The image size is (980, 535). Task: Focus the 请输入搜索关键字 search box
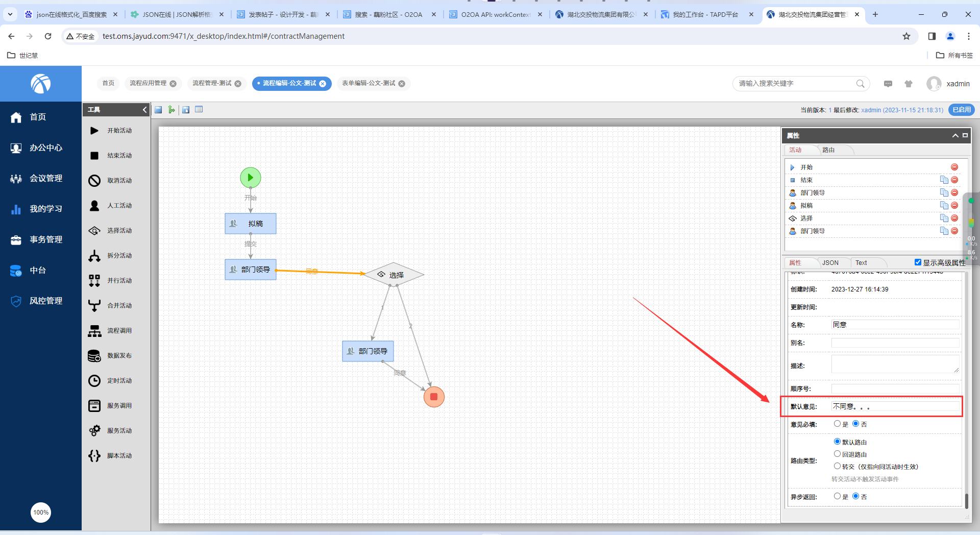click(x=801, y=84)
